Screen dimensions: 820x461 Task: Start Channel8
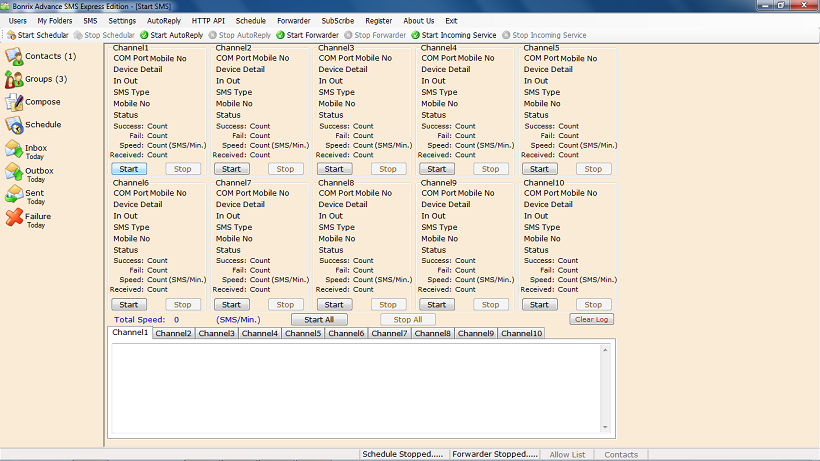(334, 304)
